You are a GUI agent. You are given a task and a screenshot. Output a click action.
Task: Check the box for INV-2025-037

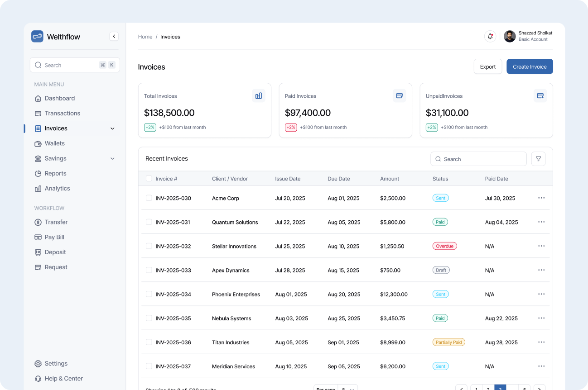149,366
